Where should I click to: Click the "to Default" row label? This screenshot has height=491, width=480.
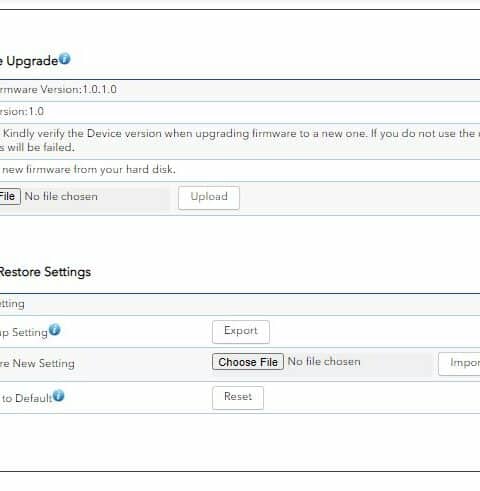pos(26,398)
